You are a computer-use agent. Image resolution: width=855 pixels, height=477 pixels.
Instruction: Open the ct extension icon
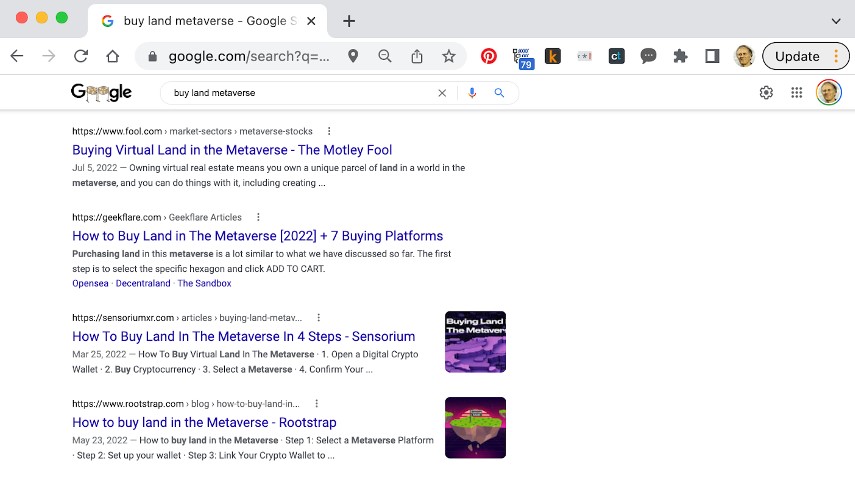[x=616, y=56]
